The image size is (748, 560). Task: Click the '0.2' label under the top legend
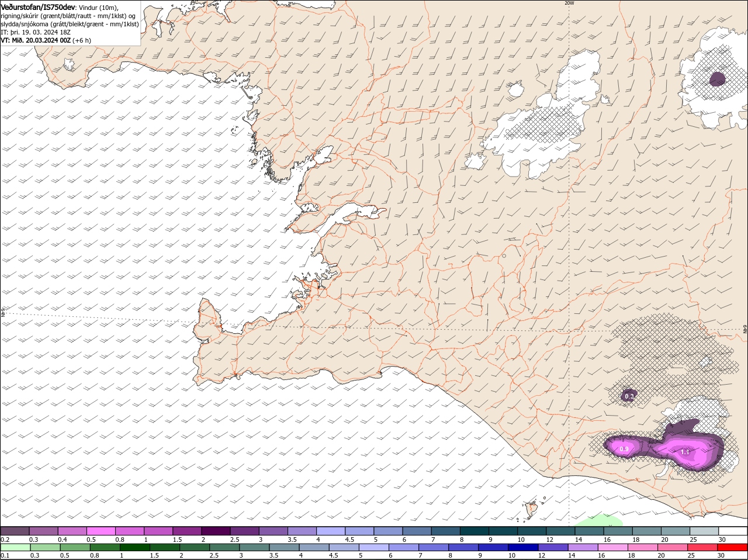point(5,540)
